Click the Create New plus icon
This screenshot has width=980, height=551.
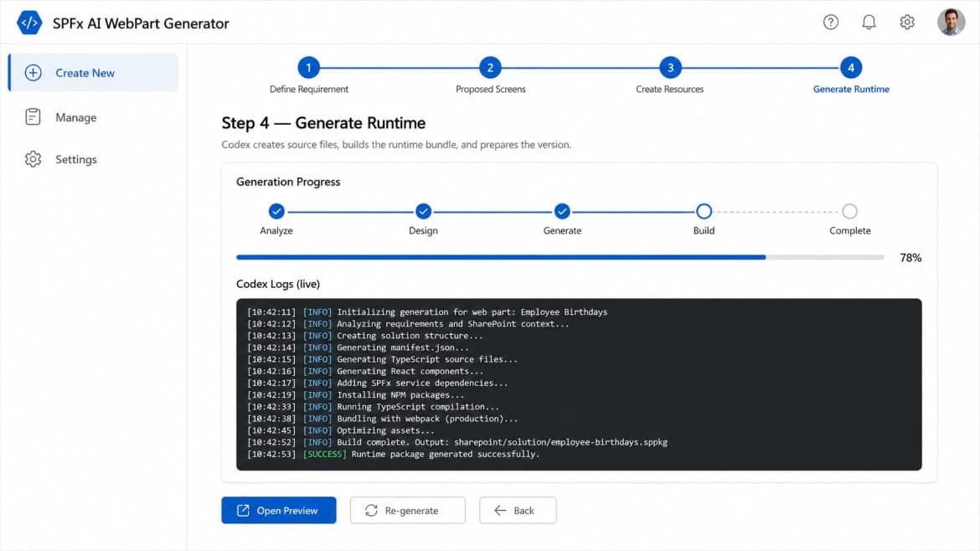34,73
